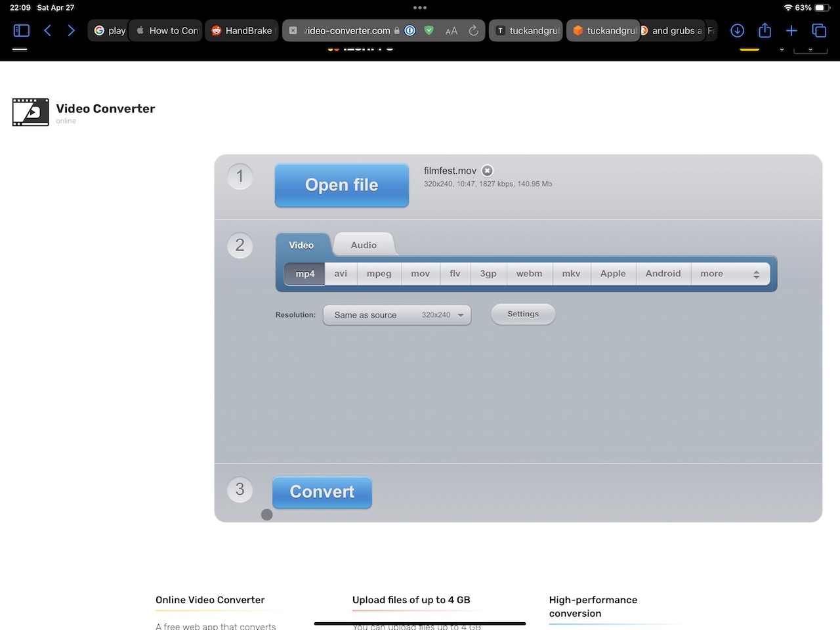
Task: Choose the avi format option
Action: [x=341, y=274]
